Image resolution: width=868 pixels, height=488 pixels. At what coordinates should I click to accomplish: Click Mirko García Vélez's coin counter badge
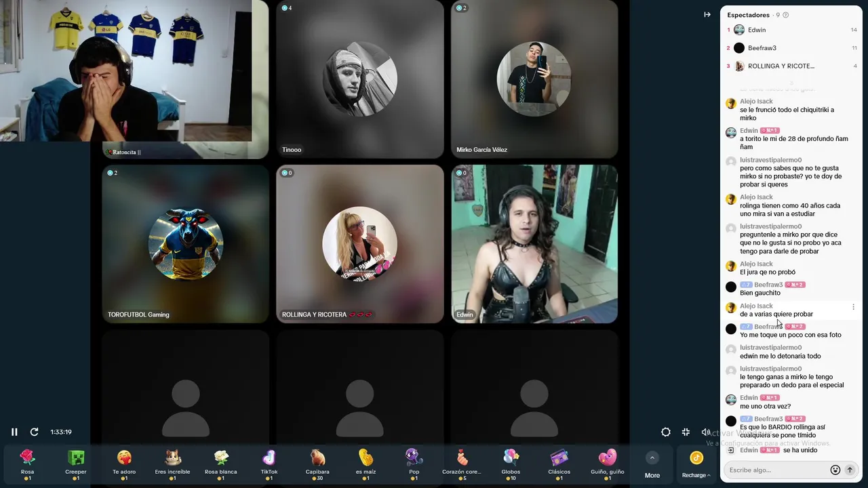462,8
